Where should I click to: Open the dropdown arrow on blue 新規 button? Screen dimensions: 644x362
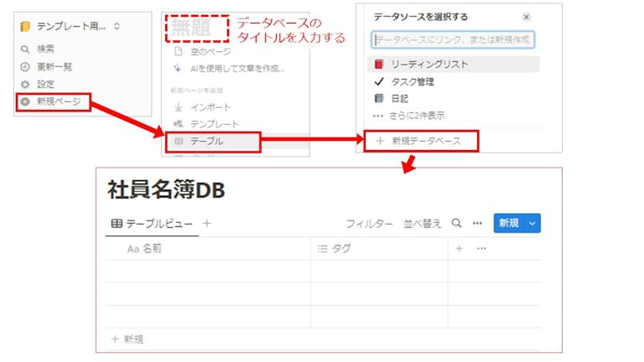532,224
